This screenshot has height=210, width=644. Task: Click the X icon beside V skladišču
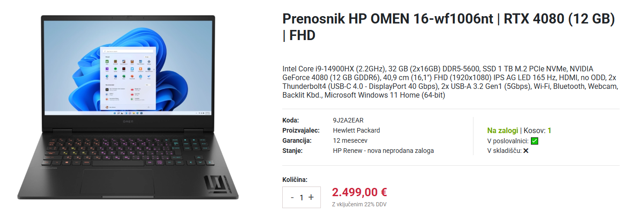click(526, 151)
